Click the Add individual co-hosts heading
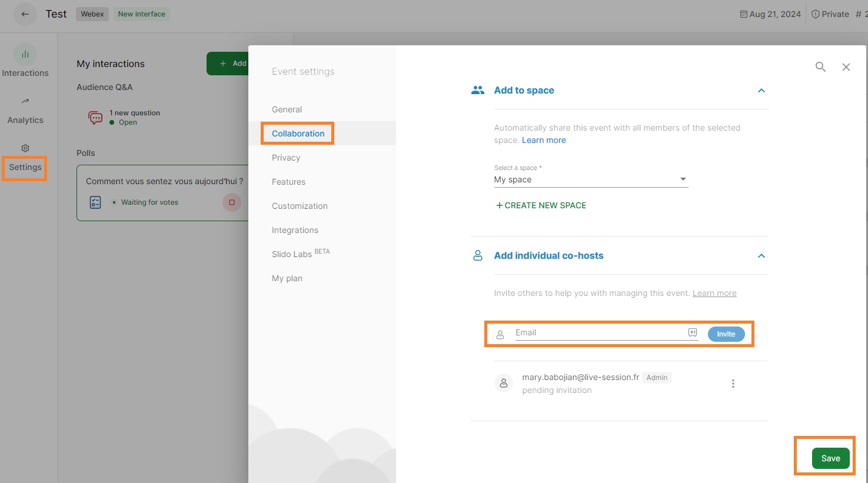This screenshot has width=868, height=483. (x=548, y=255)
